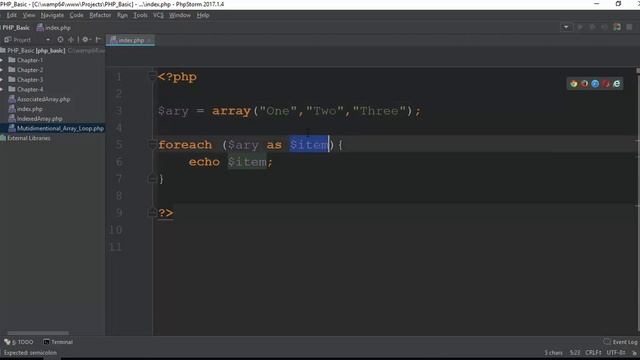Open the Terminal tool window

[x=58, y=342]
